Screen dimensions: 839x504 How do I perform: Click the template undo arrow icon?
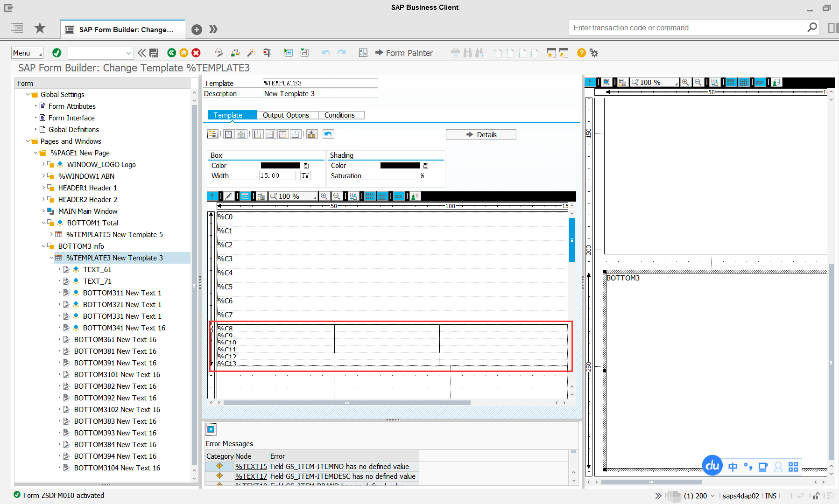click(x=328, y=134)
